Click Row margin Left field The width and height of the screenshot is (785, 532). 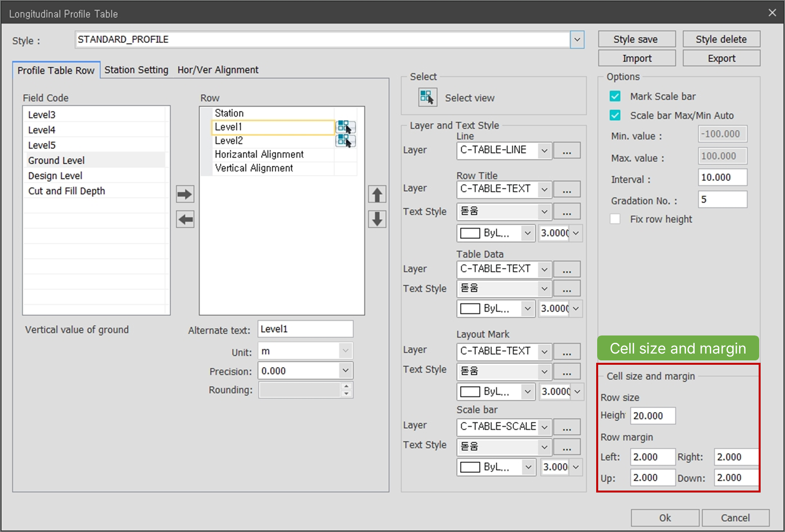click(x=653, y=457)
